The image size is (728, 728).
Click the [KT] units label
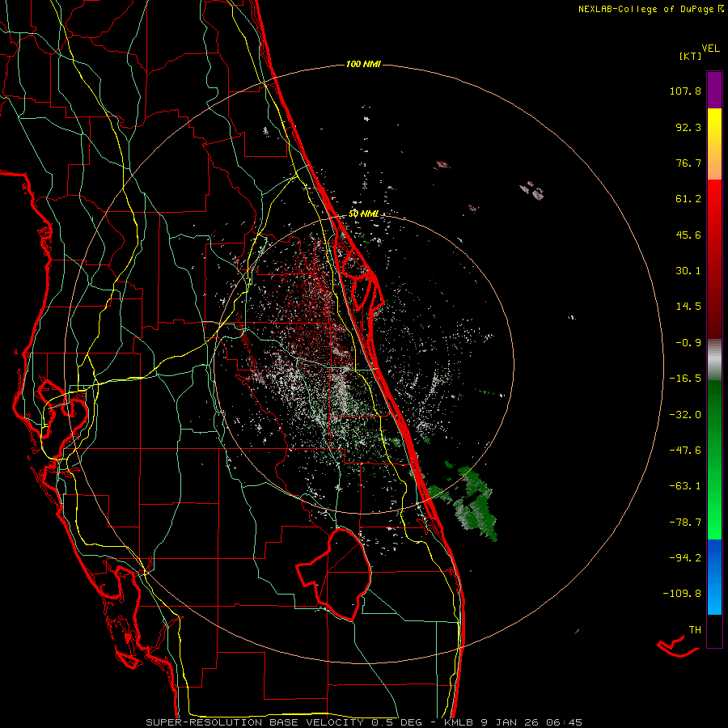[x=691, y=56]
